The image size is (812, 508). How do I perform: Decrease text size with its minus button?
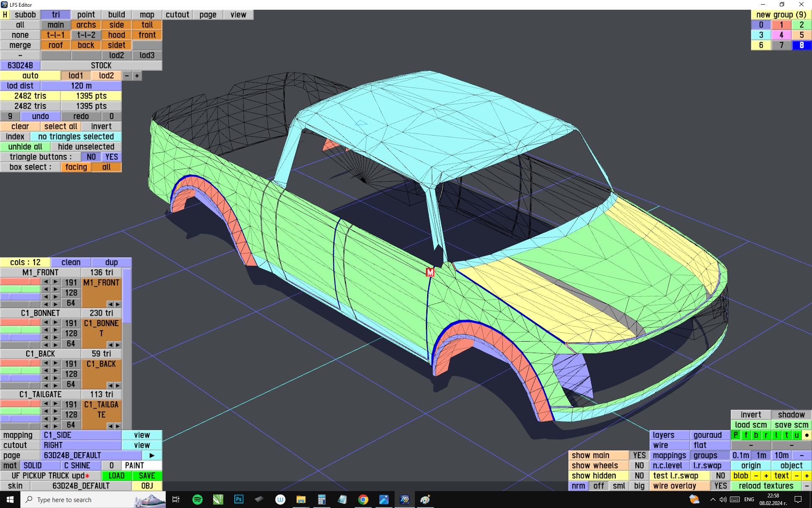coord(796,476)
